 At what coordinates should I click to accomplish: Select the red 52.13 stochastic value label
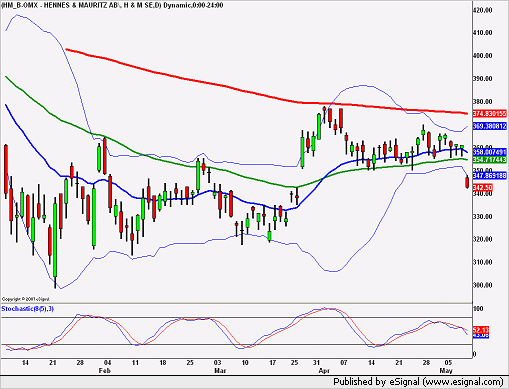click(481, 330)
